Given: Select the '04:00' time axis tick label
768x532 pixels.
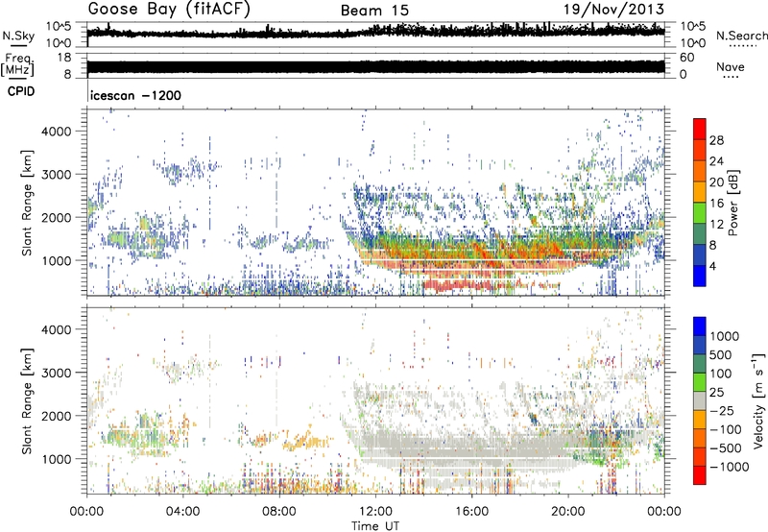Looking at the screenshot, I should (x=183, y=512).
